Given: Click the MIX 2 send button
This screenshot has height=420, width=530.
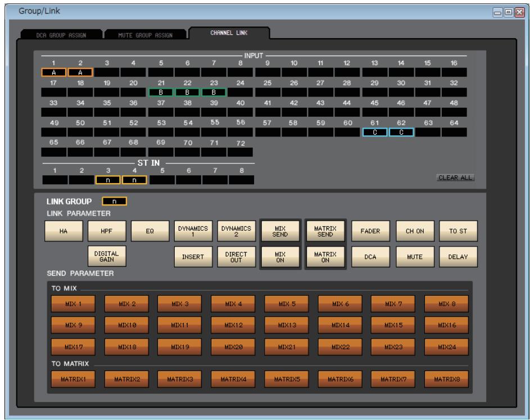Looking at the screenshot, I should 127,304.
